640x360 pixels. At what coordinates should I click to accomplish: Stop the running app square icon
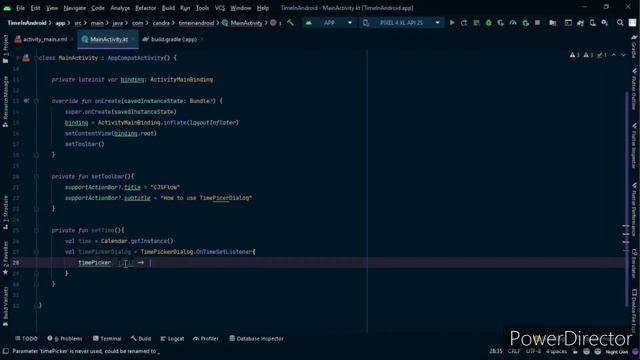pyautogui.click(x=538, y=23)
